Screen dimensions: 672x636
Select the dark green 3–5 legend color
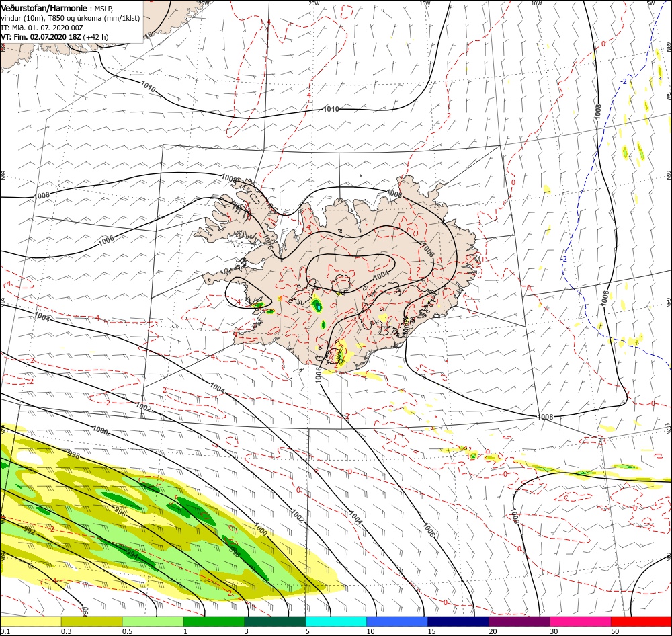pyautogui.click(x=275, y=621)
